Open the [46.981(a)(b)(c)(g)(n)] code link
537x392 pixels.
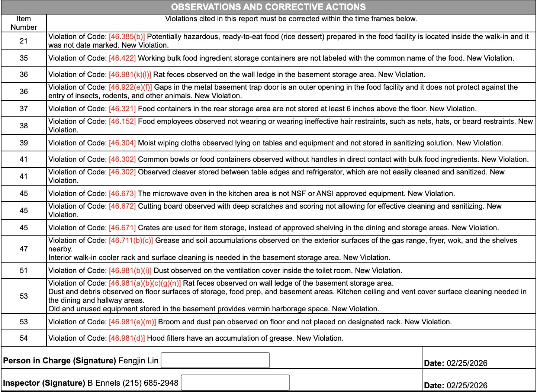click(145, 283)
